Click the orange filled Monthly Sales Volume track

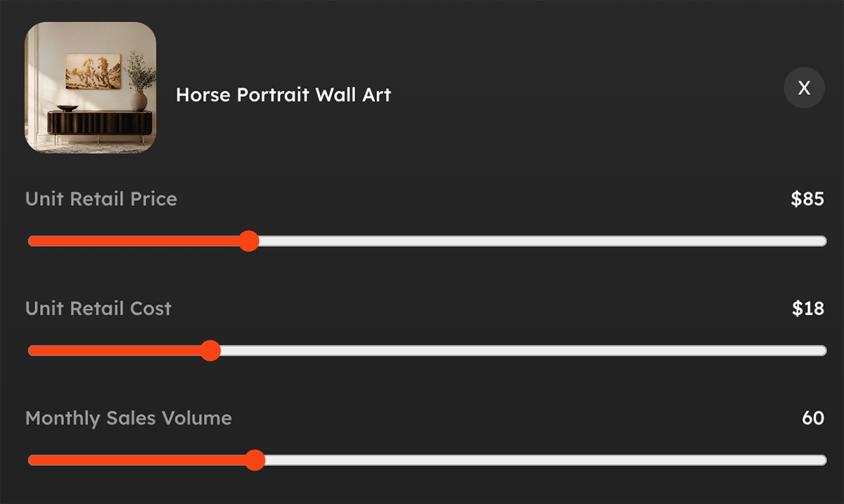click(136, 460)
